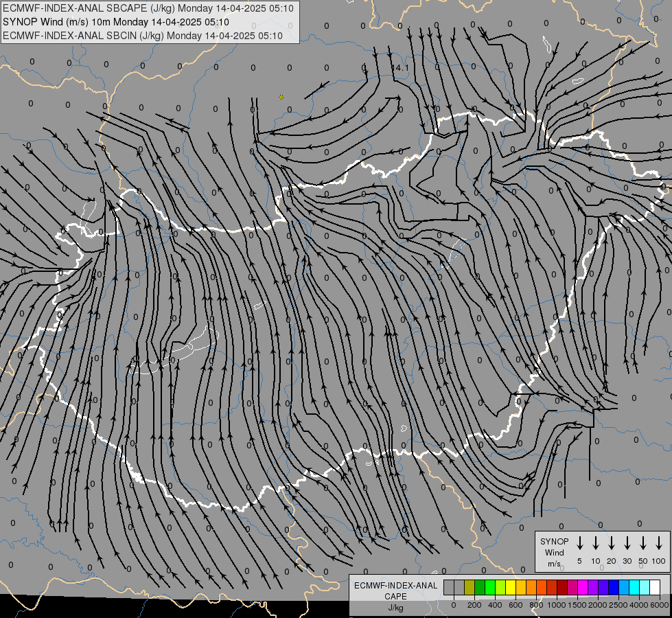Pick the pale cyan CAPE swatch

point(645,587)
